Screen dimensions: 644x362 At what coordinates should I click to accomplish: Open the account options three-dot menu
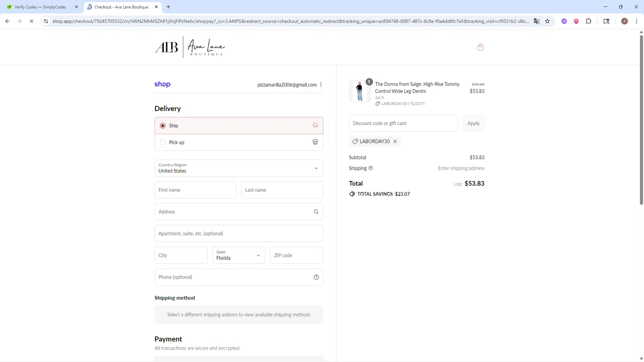click(321, 84)
